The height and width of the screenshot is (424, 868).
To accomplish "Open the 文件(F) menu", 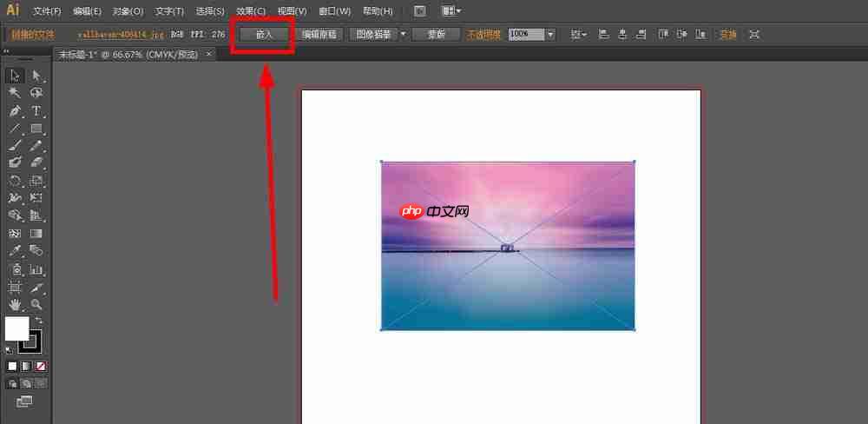I will 47,10.
